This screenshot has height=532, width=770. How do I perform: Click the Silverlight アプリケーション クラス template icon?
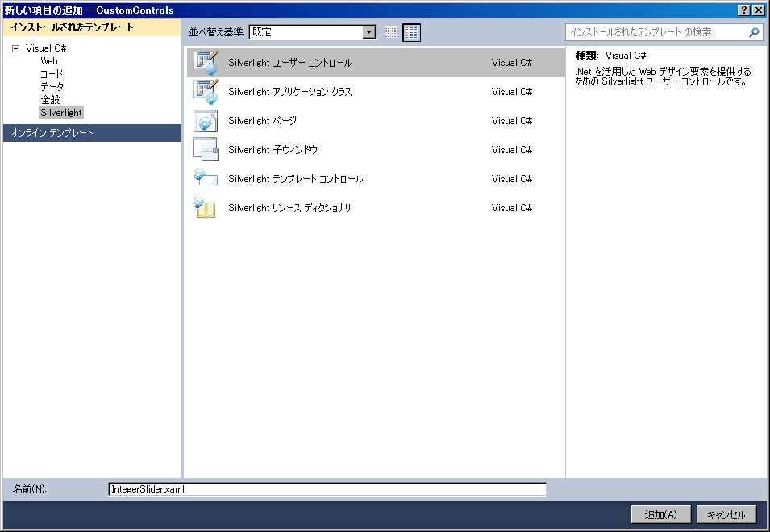tap(206, 92)
